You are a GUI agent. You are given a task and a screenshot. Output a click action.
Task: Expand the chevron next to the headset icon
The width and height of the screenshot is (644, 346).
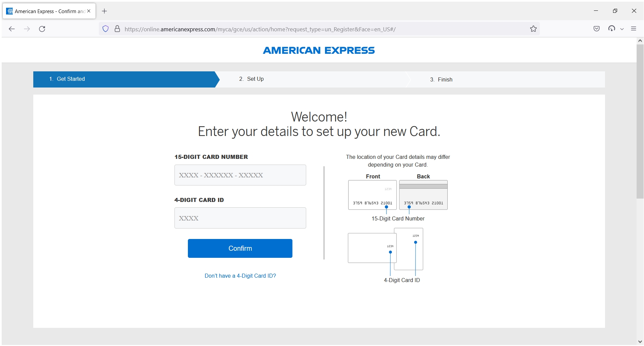coord(622,29)
